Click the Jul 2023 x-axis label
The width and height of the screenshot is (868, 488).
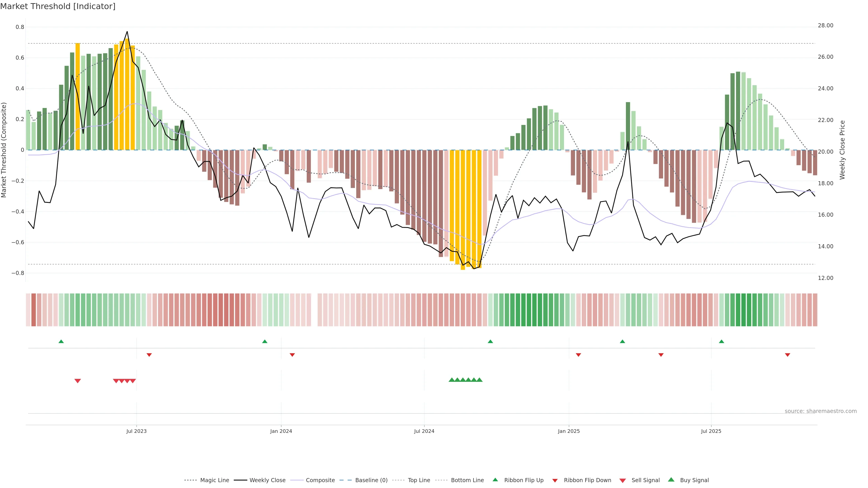pos(137,431)
